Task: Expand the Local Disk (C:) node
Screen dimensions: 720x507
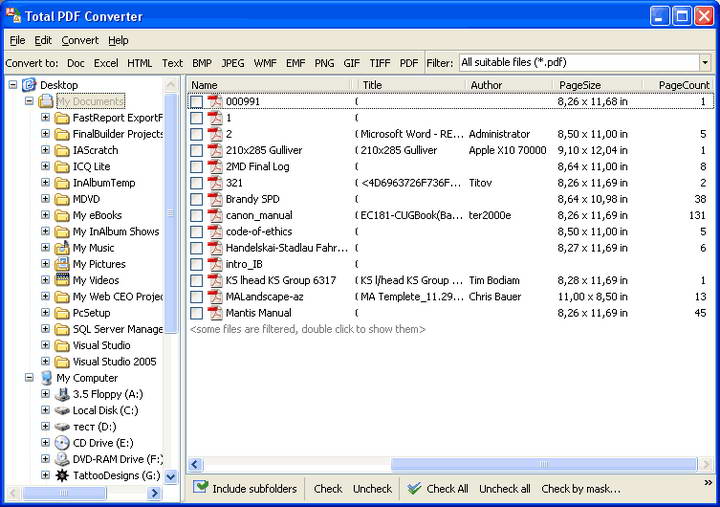Action: [x=45, y=410]
